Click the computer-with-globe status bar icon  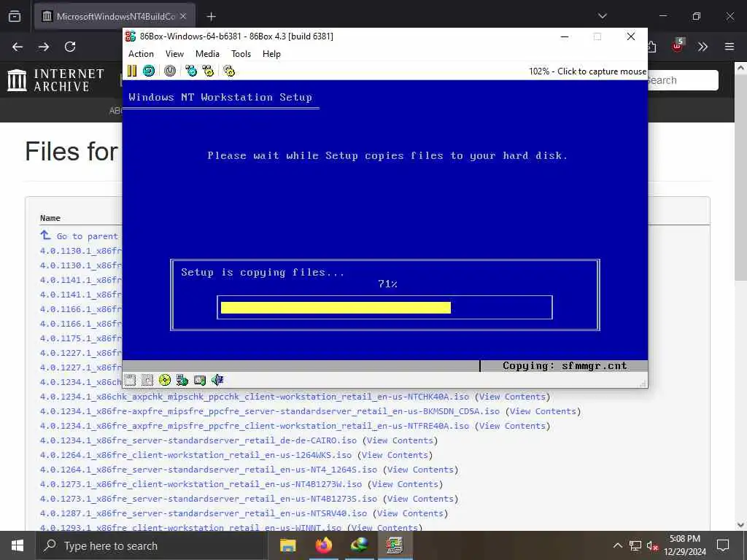[182, 379]
